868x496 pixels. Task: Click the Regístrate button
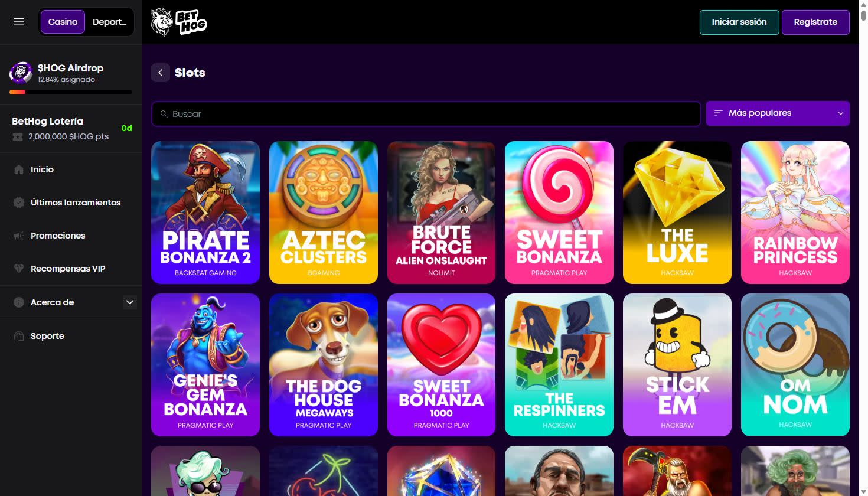pyautogui.click(x=815, y=22)
